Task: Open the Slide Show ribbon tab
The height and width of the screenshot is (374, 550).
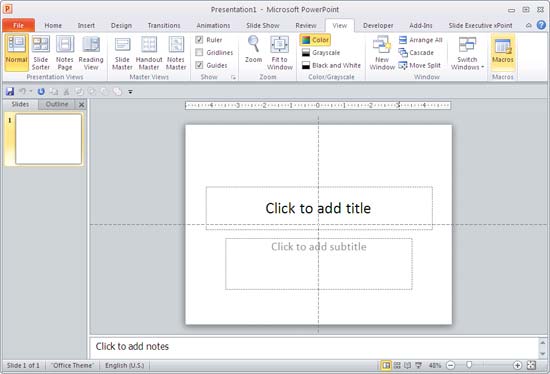Action: click(263, 26)
